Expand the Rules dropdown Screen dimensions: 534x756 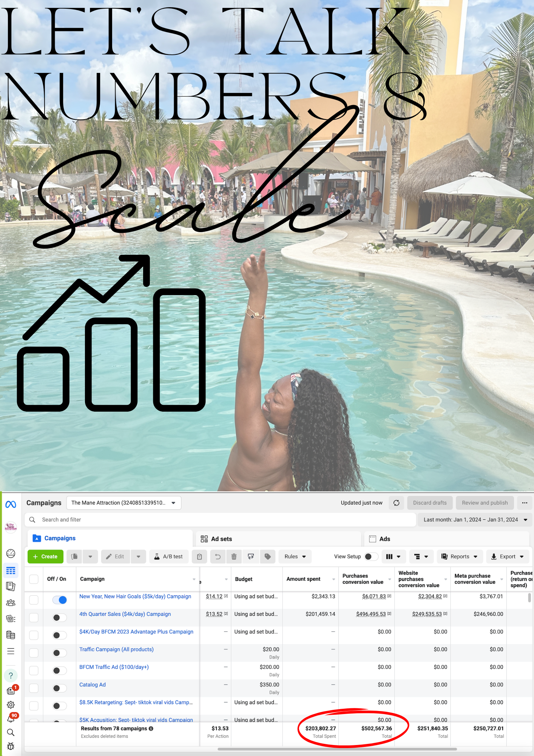295,556
